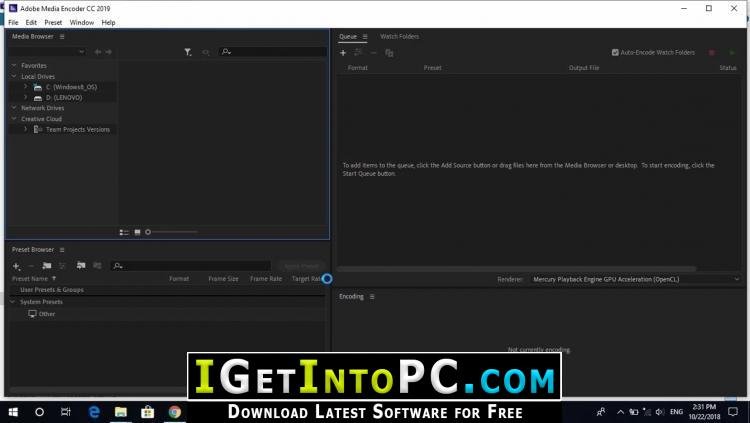Toggle the Auto-Encode Watch Folders checkbox
This screenshot has width=750, height=423.
pyautogui.click(x=616, y=52)
